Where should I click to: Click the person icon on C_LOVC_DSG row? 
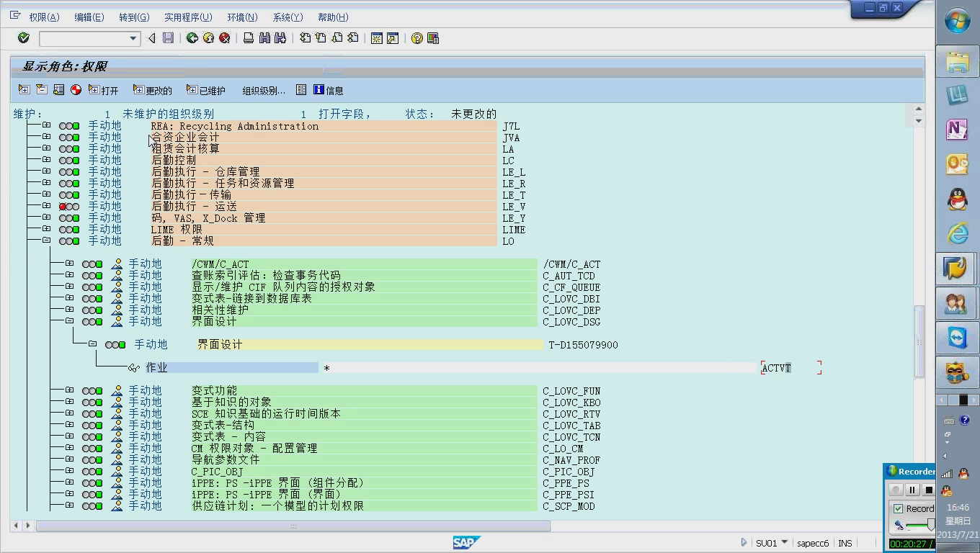click(117, 322)
